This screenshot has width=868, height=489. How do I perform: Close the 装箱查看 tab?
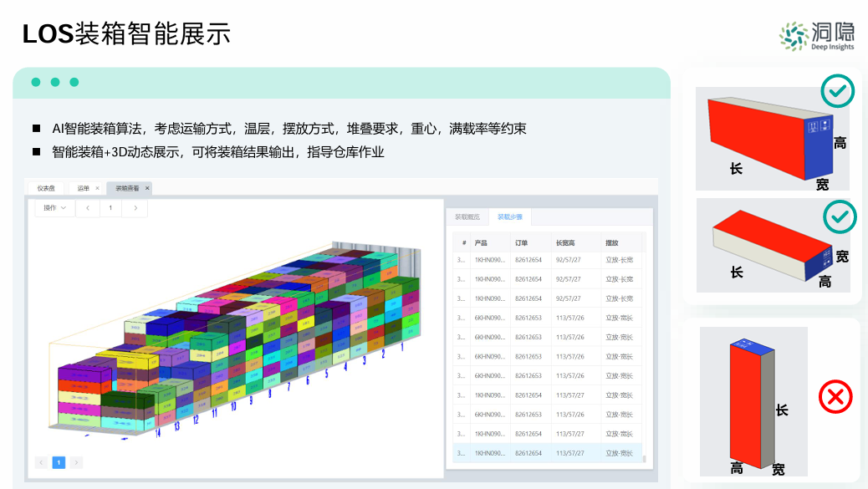(x=147, y=188)
